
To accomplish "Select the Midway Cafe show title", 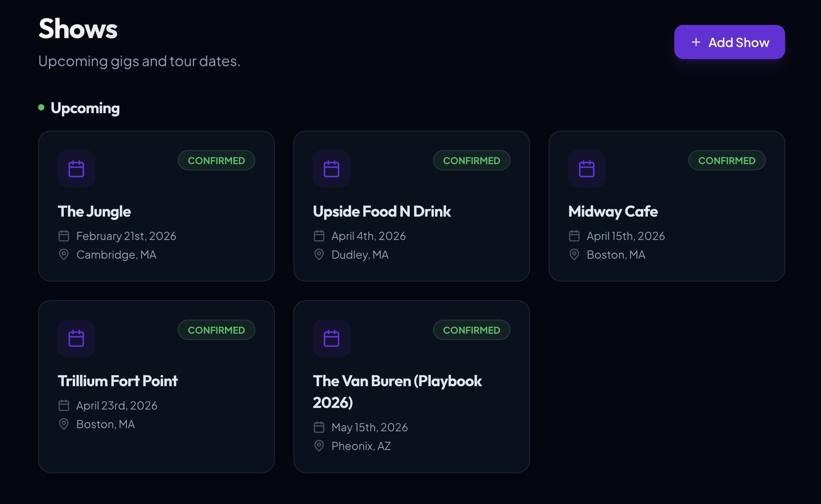I will pyautogui.click(x=612, y=211).
